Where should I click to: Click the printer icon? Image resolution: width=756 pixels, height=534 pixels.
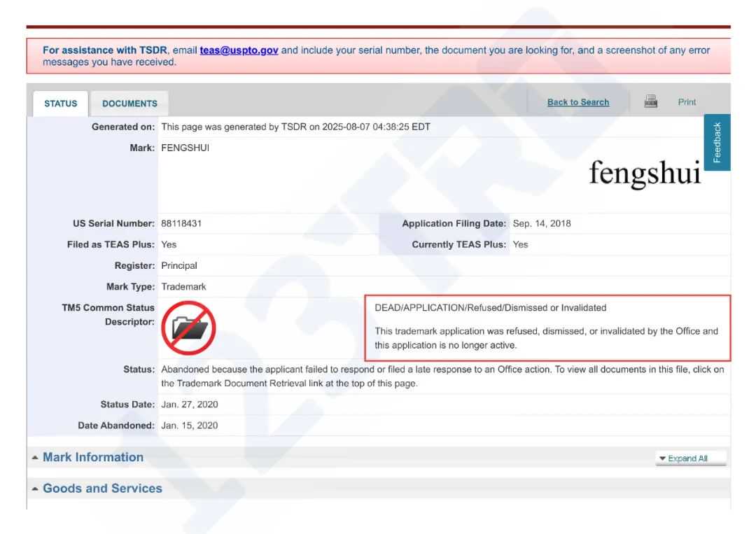coord(650,101)
